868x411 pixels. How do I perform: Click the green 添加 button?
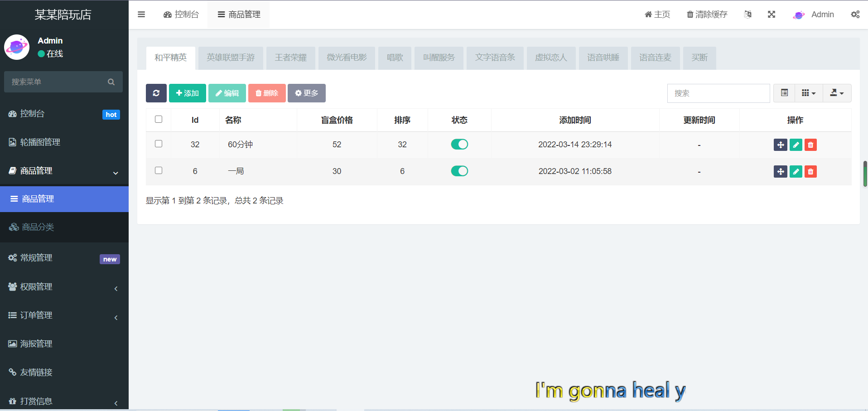click(188, 93)
